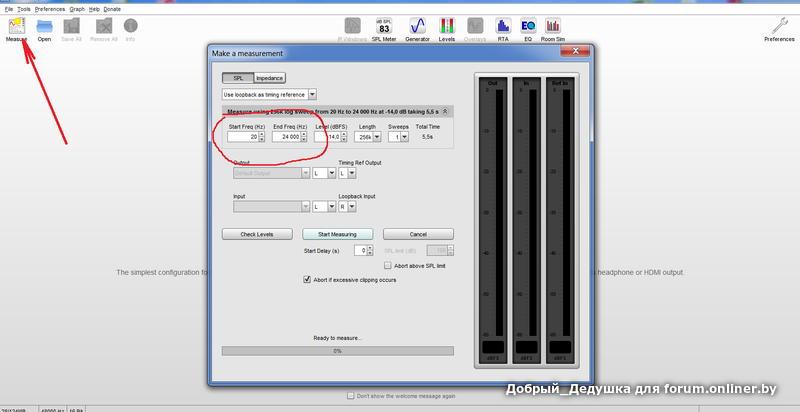Screen dimensions: 800x412
Task: Collapse the sweep settings section chevron
Action: pos(445,111)
